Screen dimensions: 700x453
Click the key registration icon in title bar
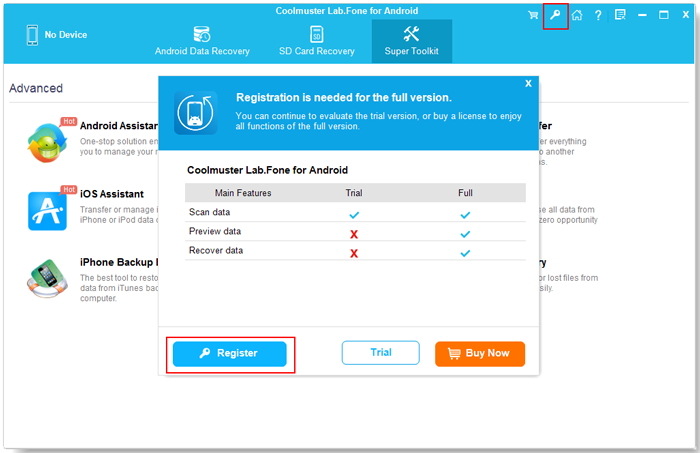[555, 15]
